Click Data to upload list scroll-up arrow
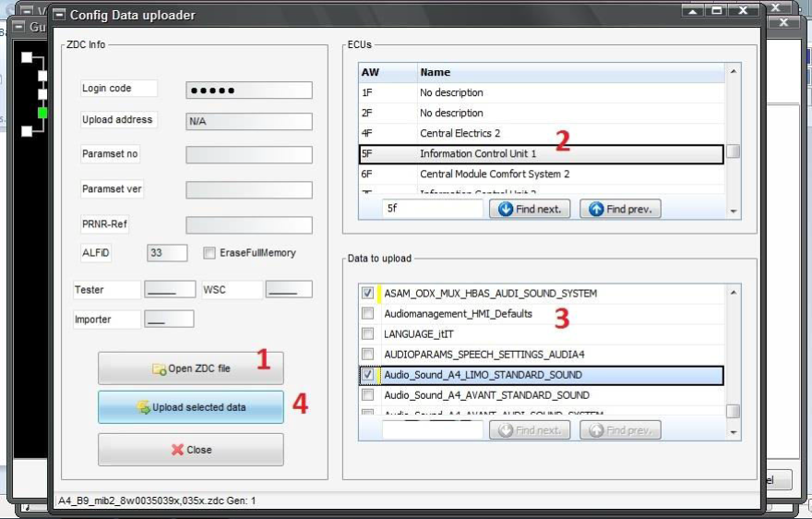Viewport: 812px width, 519px height. 734,293
